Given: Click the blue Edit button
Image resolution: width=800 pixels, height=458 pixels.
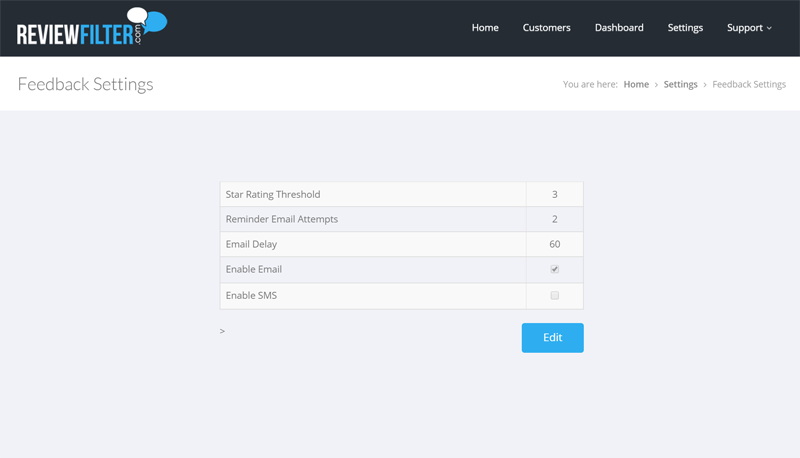Looking at the screenshot, I should pyautogui.click(x=553, y=338).
